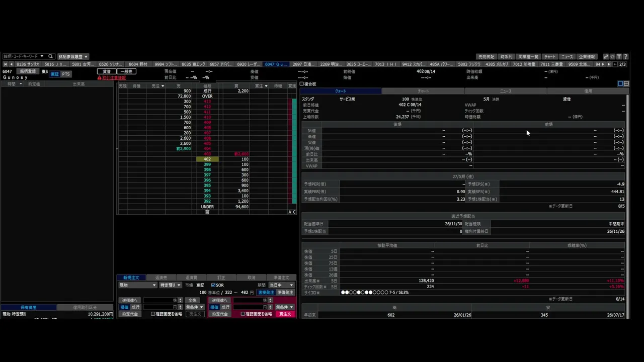Open the 現物 trade type dropdown

point(138,285)
